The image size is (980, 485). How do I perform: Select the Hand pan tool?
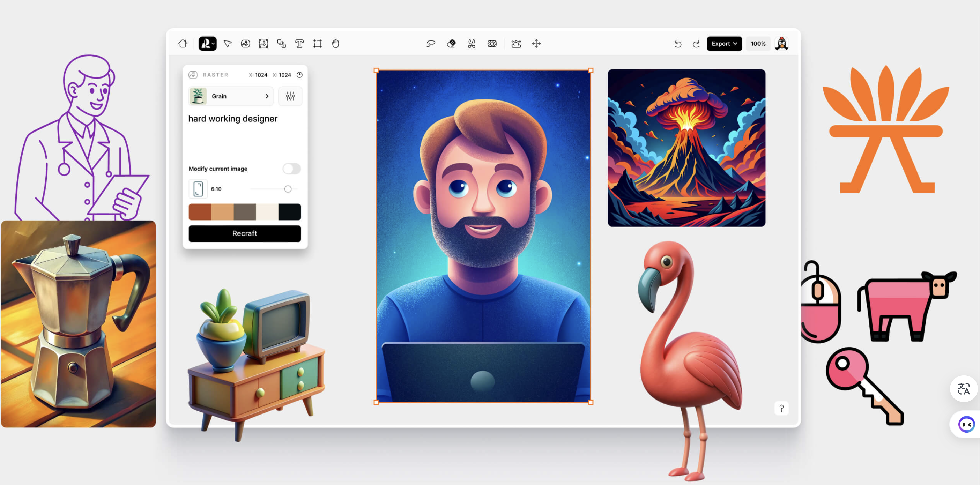point(335,44)
